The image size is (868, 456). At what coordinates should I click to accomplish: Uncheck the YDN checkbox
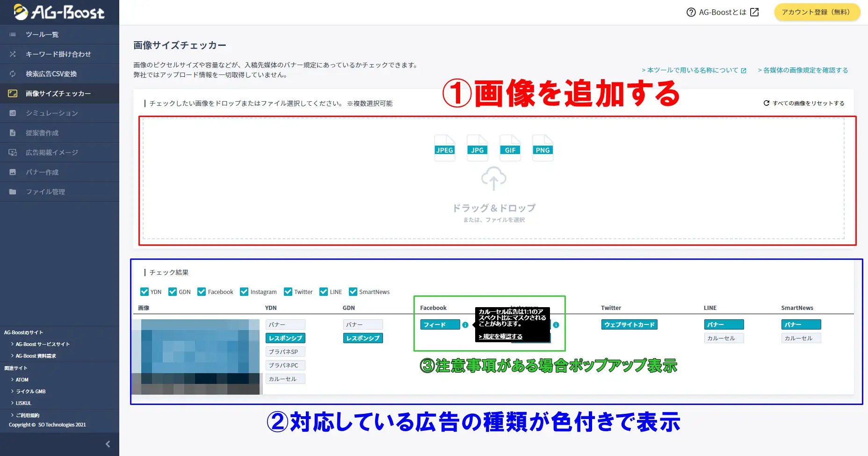click(x=145, y=292)
